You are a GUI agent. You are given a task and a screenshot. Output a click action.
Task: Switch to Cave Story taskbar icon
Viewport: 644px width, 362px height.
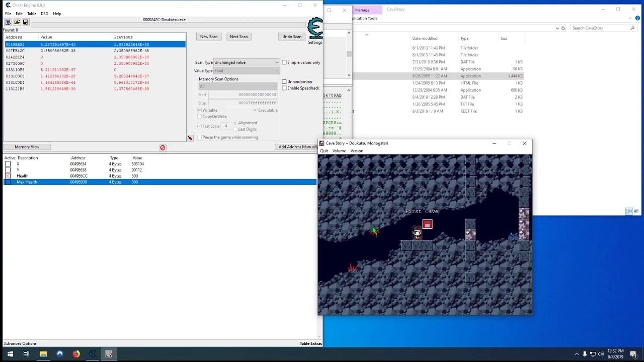point(109,354)
